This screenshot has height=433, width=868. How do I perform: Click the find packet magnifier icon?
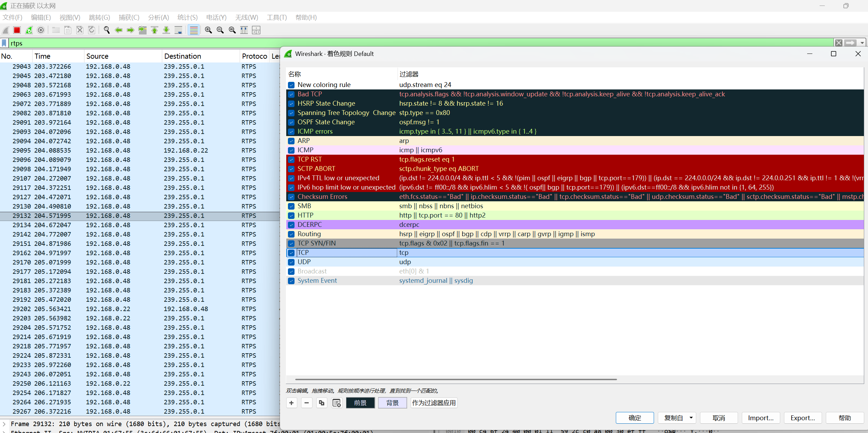(107, 30)
